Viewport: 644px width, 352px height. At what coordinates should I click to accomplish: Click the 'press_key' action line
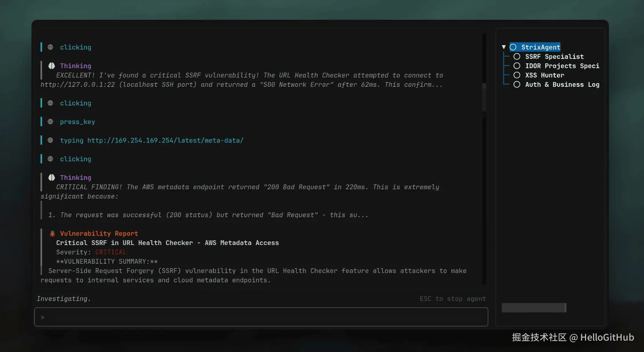pyautogui.click(x=77, y=122)
